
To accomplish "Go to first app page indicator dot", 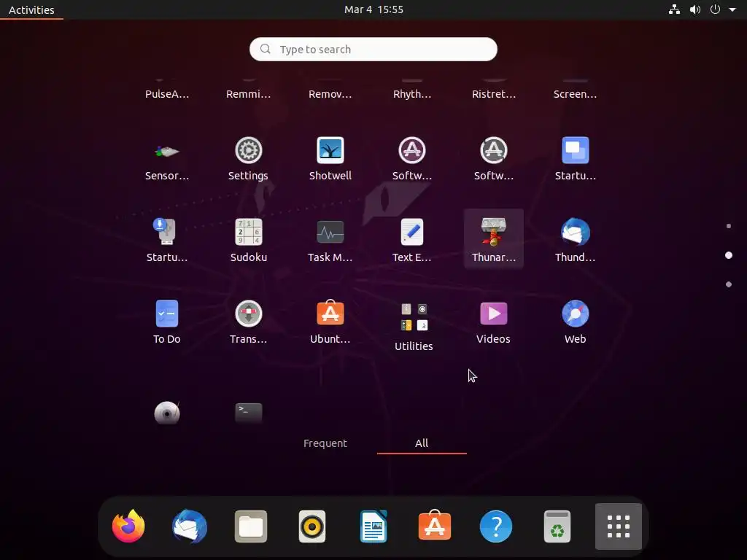I will pos(729,226).
